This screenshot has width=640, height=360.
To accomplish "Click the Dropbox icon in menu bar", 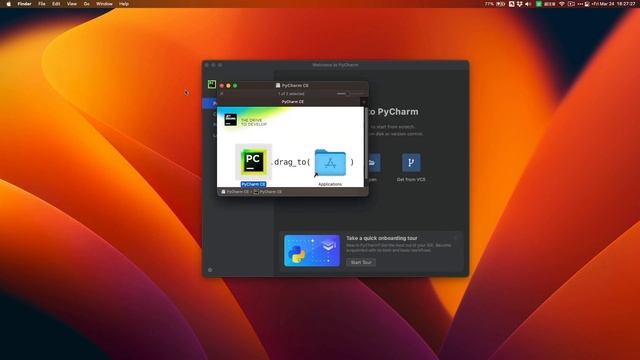I will click(520, 4).
